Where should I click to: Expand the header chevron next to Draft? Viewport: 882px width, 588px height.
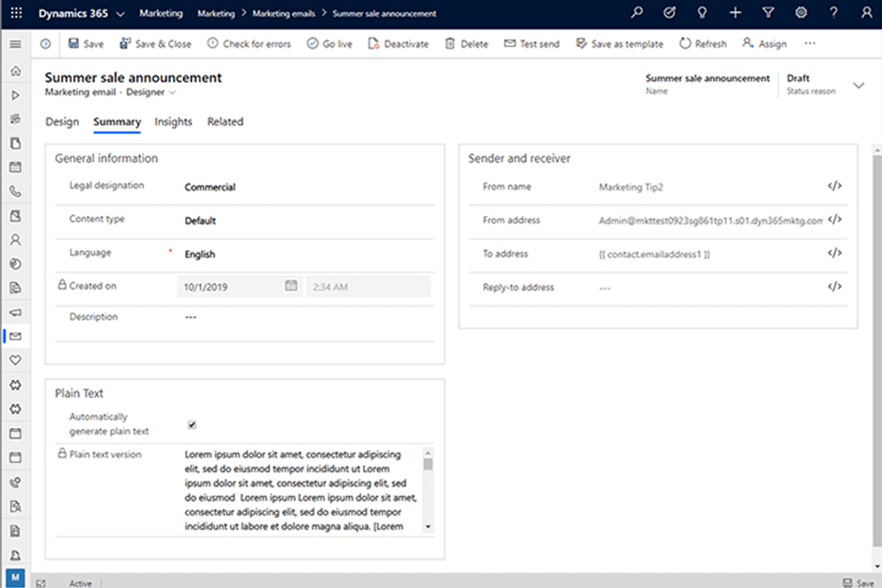click(859, 85)
